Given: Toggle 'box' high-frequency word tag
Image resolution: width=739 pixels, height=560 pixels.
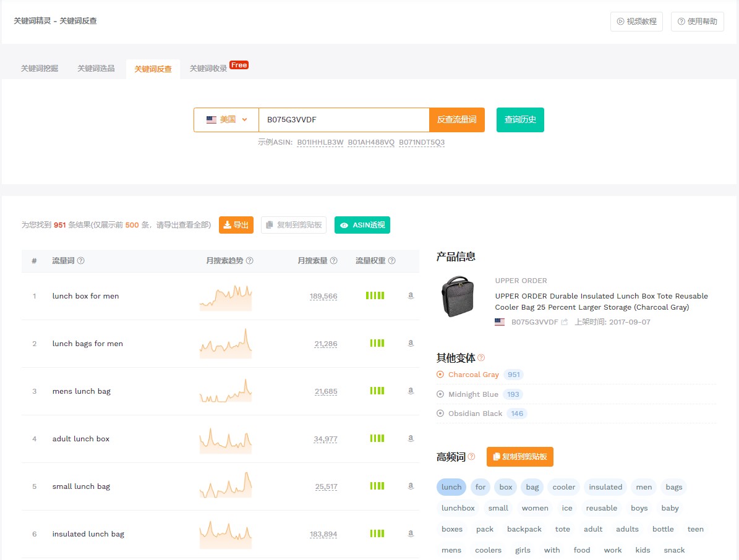Looking at the screenshot, I should click(506, 487).
